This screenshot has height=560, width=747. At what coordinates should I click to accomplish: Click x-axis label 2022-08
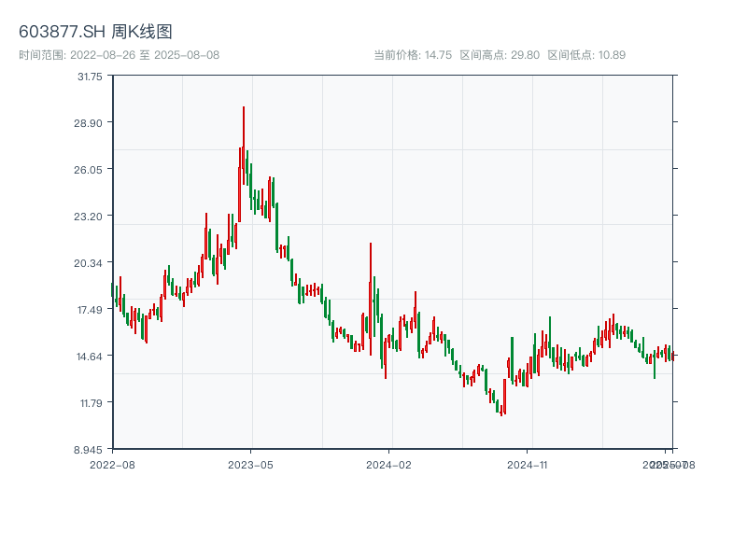coord(112,465)
